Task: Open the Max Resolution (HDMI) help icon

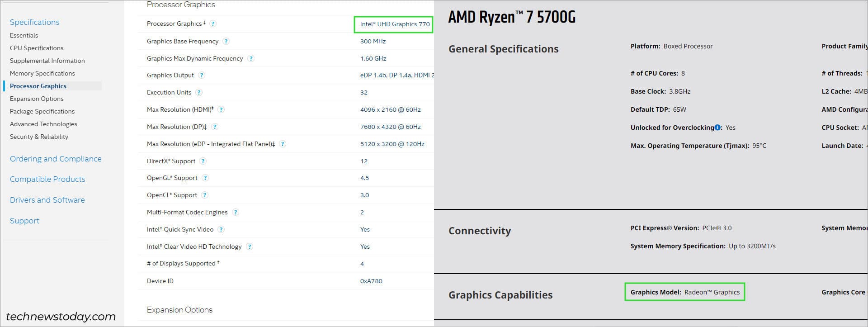Action: [x=221, y=109]
